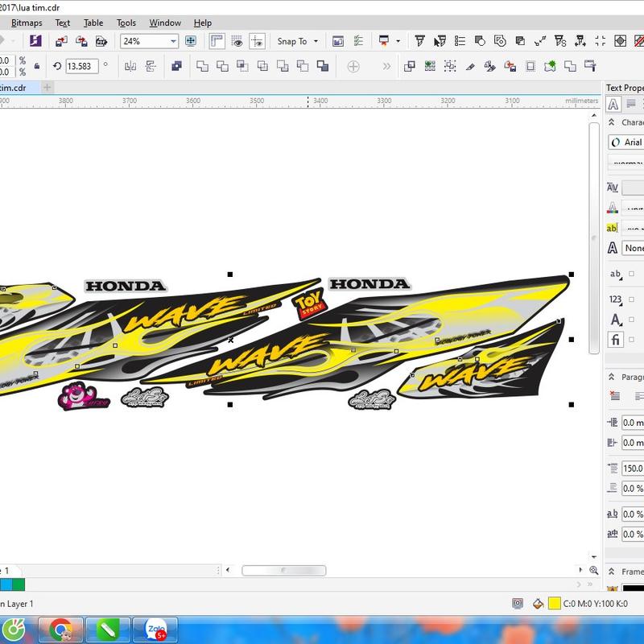Toggle Show Guidelines visibility

tap(257, 41)
